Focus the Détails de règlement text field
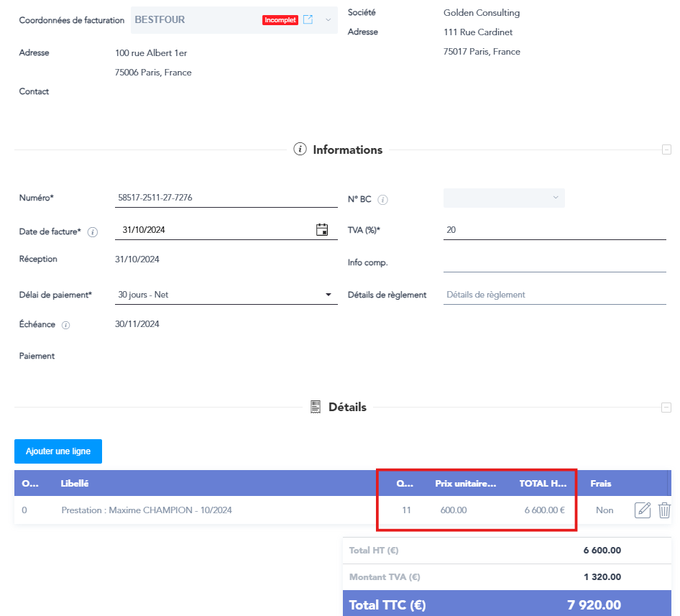This screenshot has width=680, height=616. tap(554, 295)
